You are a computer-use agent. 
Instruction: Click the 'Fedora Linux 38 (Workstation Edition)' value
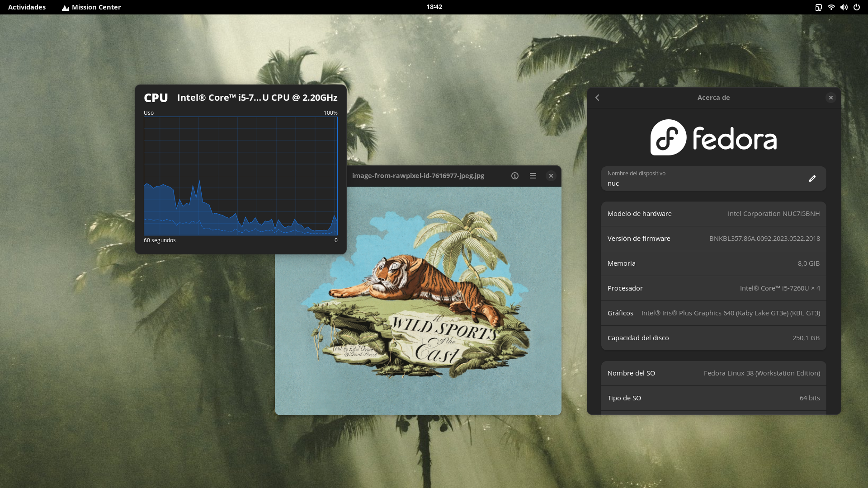pos(762,373)
